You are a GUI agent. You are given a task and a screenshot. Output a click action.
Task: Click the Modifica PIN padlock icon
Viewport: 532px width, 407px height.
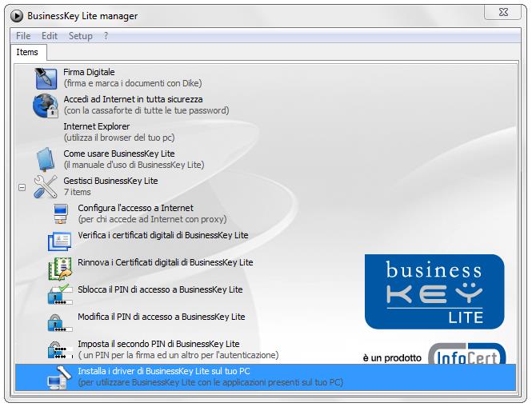click(x=60, y=322)
